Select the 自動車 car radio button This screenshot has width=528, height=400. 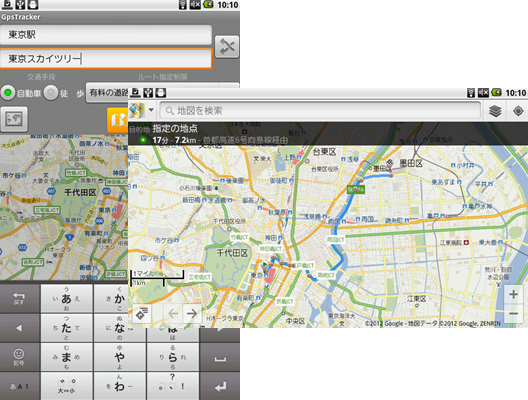click(x=8, y=93)
